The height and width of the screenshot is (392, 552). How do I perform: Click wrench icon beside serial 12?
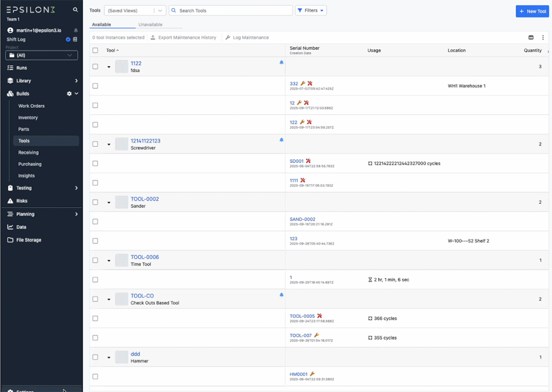[299, 103]
